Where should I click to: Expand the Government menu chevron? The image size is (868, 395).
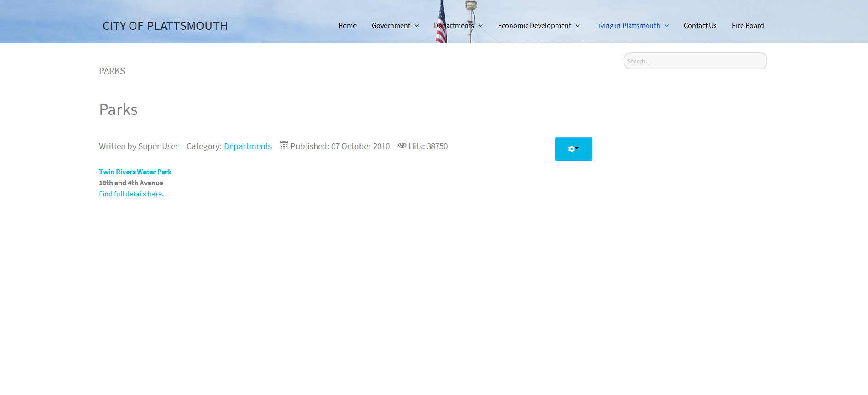(417, 26)
